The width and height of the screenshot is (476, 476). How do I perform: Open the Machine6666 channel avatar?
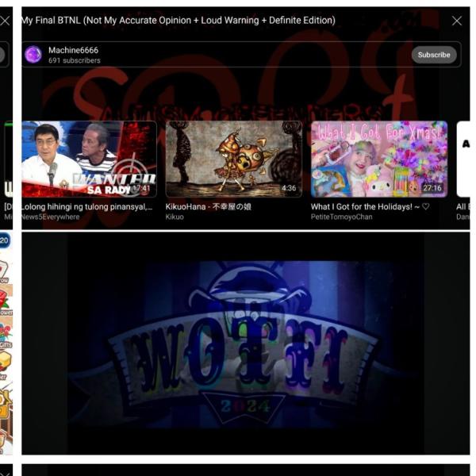coord(33,55)
